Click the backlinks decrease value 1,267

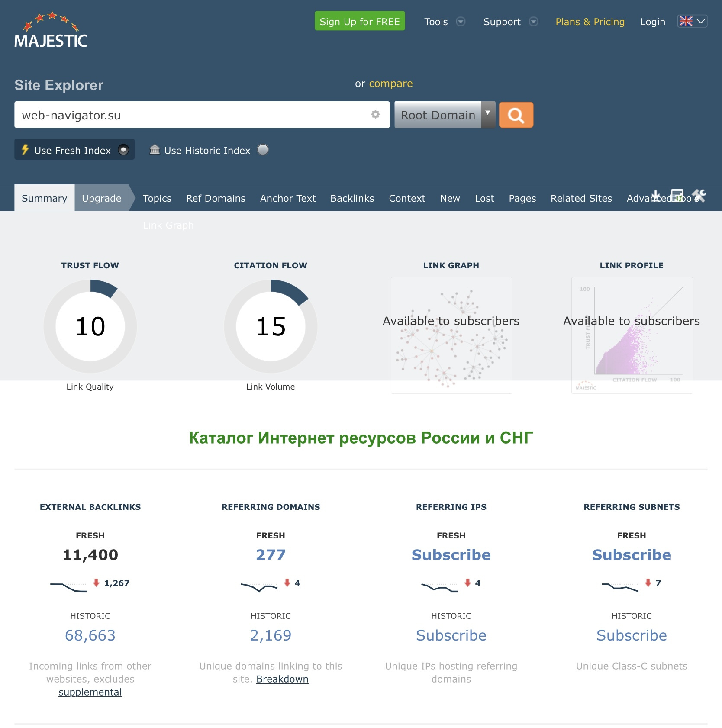[116, 583]
